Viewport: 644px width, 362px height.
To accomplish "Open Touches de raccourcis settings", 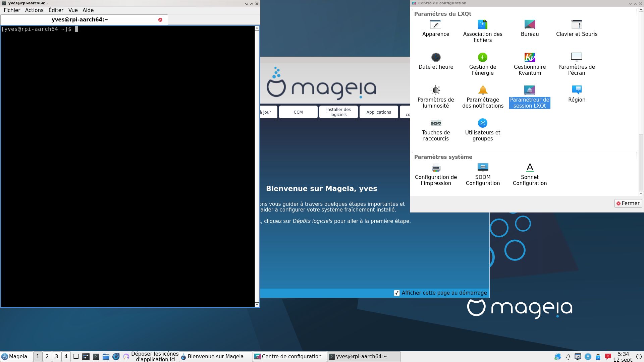I will pyautogui.click(x=436, y=130).
